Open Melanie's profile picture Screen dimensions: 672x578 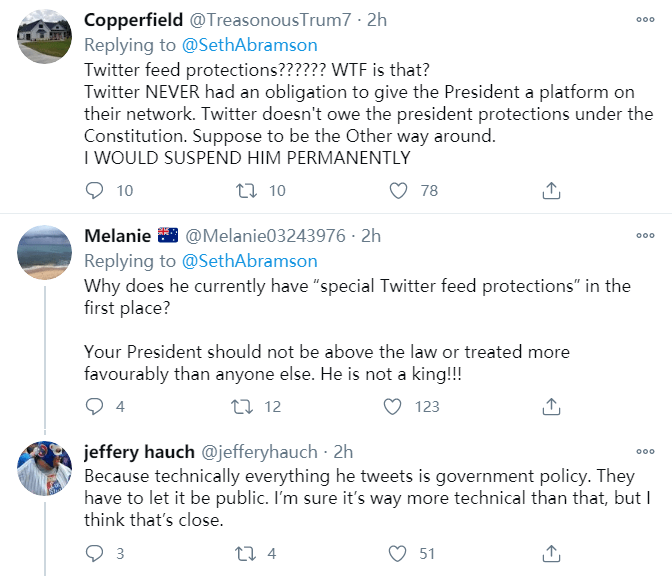click(44, 255)
